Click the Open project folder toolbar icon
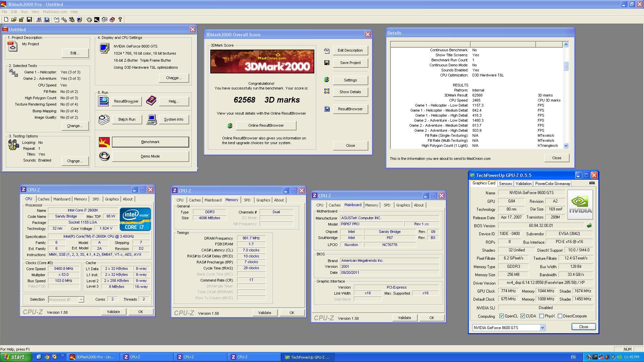Image resolution: width=644 pixels, height=362 pixels. (x=14, y=20)
